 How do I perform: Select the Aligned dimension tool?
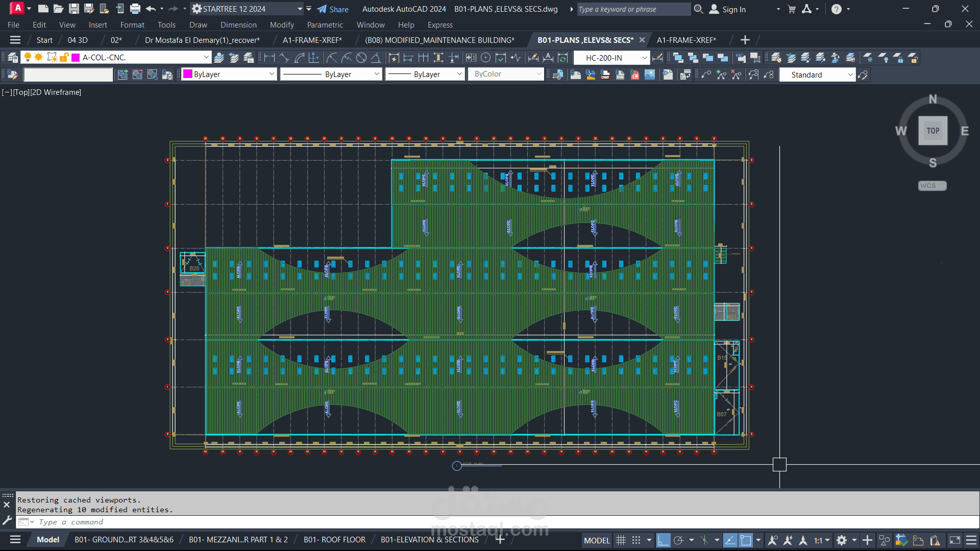point(284,58)
